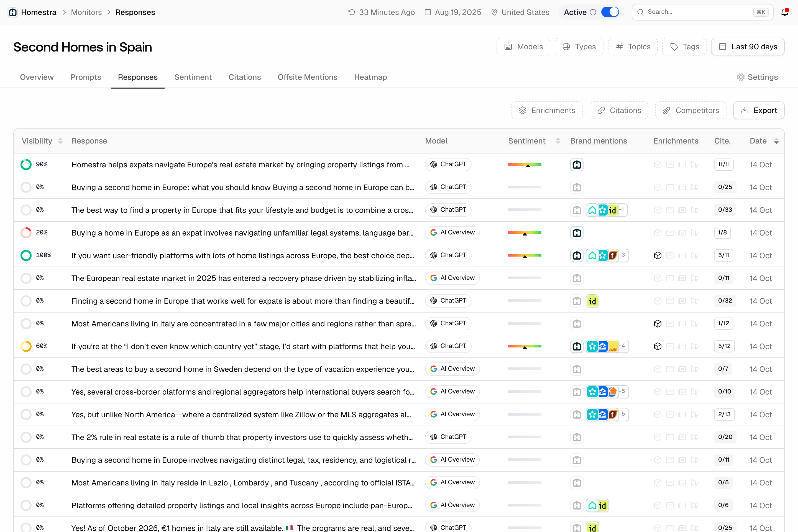Image resolution: width=798 pixels, height=532 pixels.
Task: Open the Last 90 days date range picker
Action: [x=748, y=47]
